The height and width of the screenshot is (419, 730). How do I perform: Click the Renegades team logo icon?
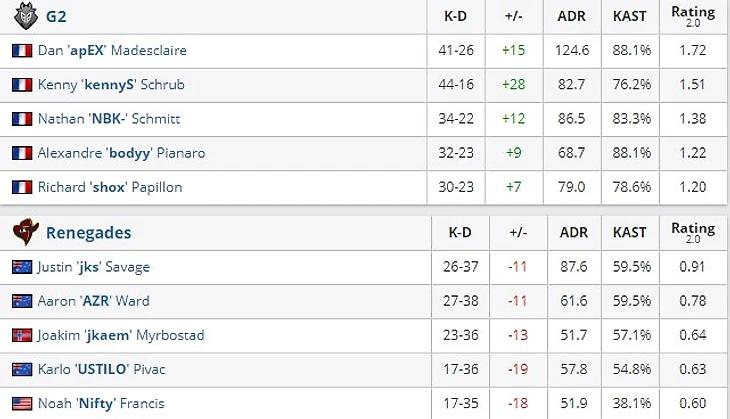(23, 233)
